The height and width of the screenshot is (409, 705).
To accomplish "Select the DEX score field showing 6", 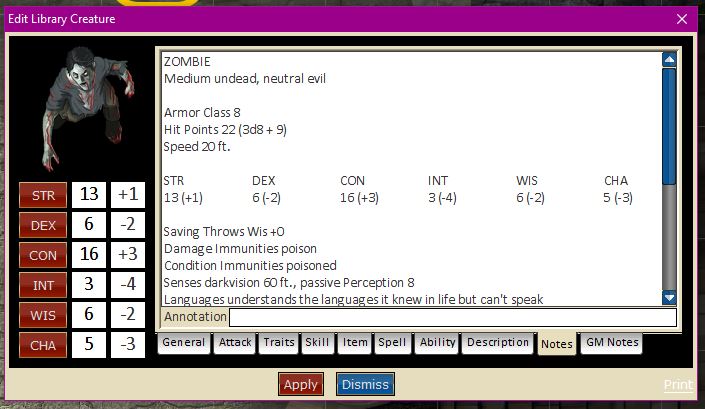I will (x=89, y=224).
